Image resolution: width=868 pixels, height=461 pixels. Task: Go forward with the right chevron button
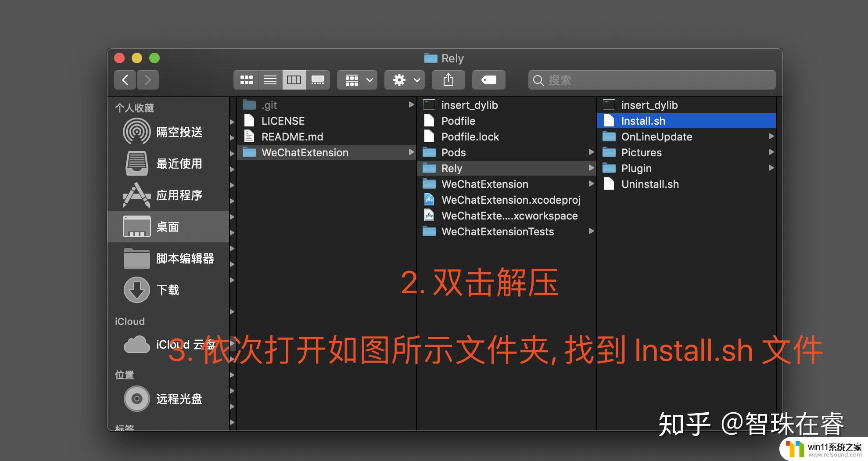(148, 80)
